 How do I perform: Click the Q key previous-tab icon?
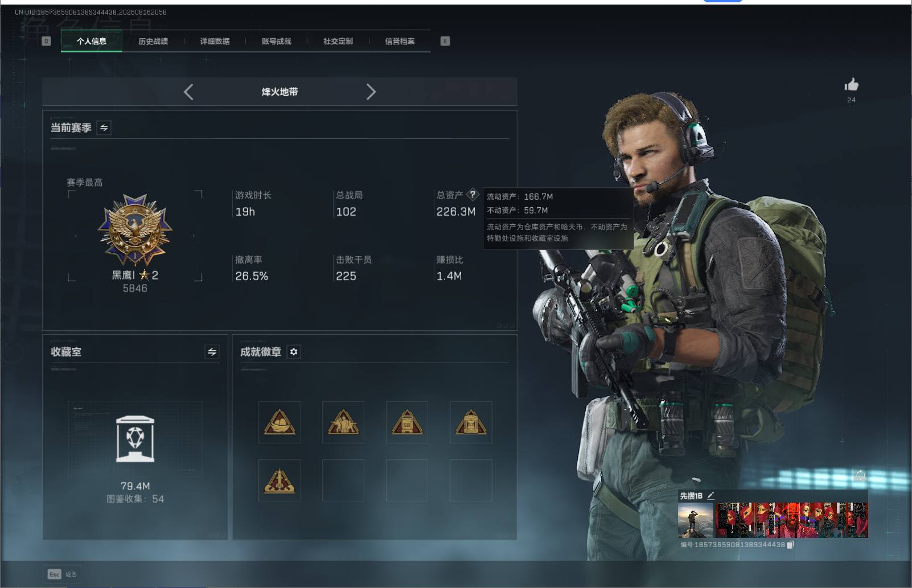click(47, 41)
